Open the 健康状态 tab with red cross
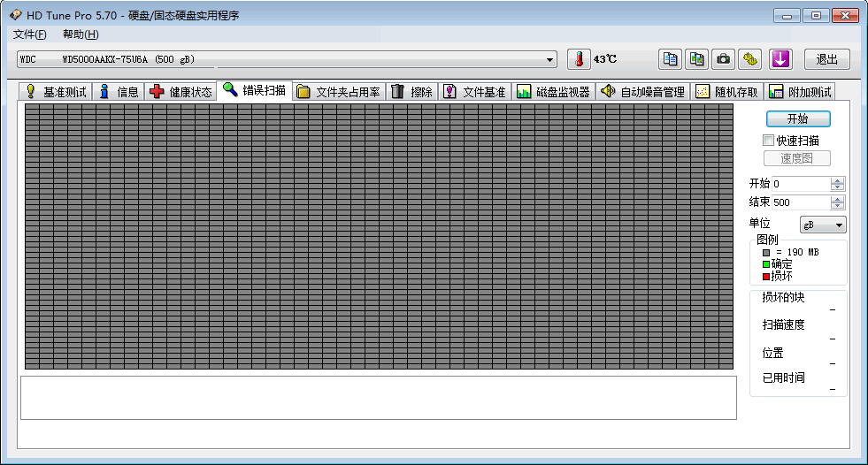 181,91
